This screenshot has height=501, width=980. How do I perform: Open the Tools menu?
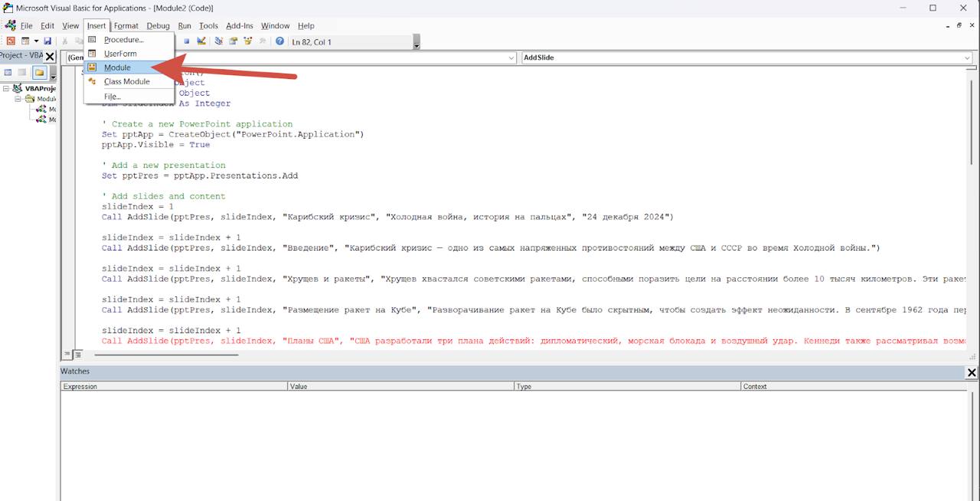[x=208, y=25]
